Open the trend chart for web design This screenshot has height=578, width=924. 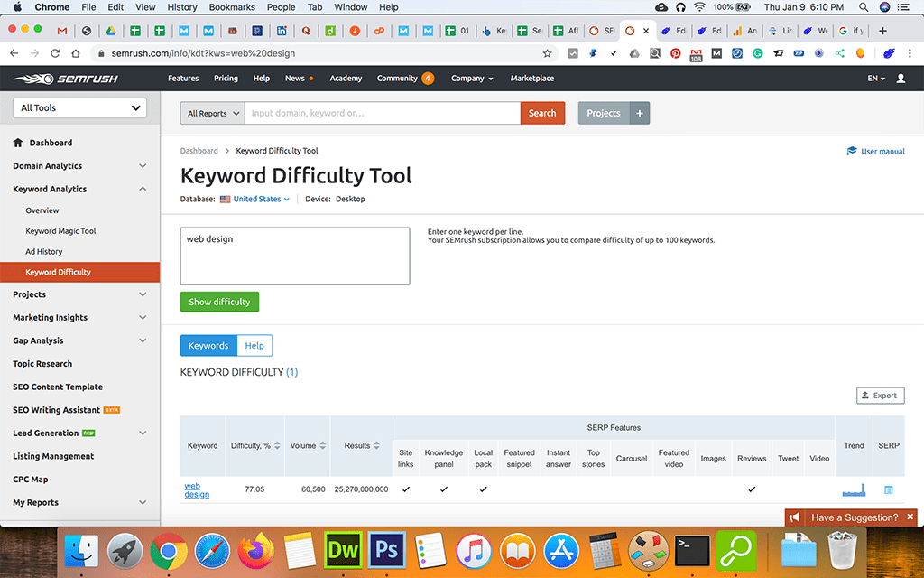coord(854,489)
